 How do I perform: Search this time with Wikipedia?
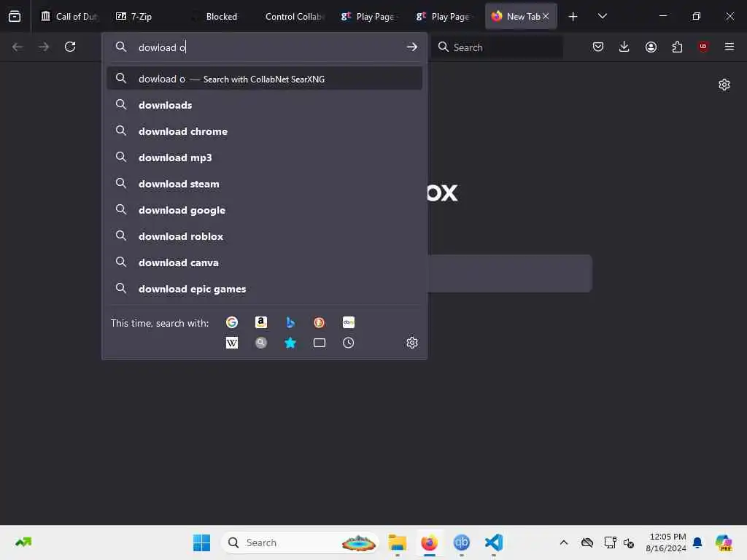(x=232, y=343)
